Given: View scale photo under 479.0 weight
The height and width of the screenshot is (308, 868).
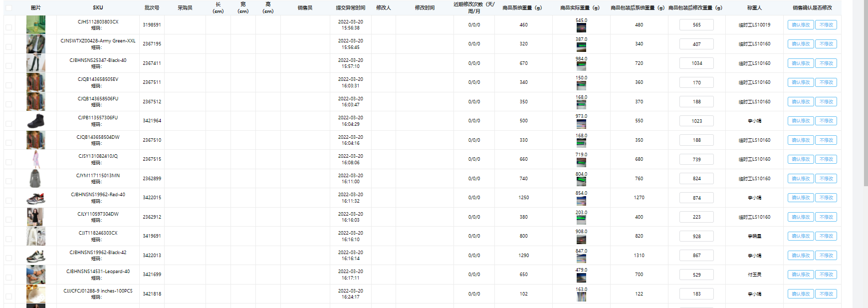Looking at the screenshot, I should point(581,278).
